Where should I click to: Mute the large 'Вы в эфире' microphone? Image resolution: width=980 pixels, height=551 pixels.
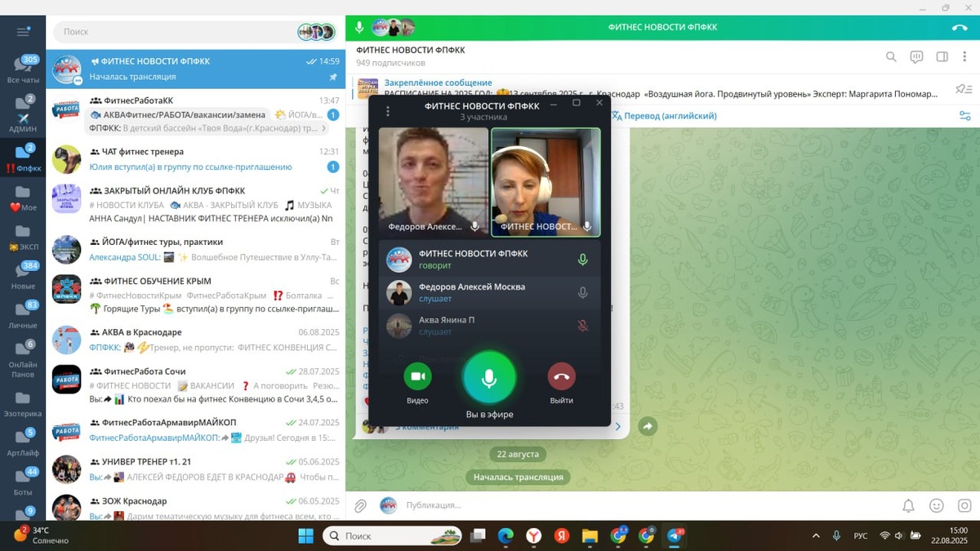(489, 378)
